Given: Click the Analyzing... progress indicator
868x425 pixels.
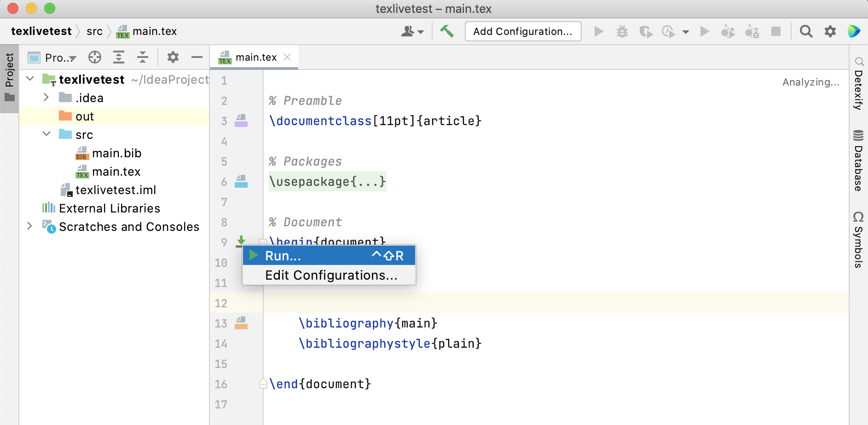Looking at the screenshot, I should click(811, 82).
